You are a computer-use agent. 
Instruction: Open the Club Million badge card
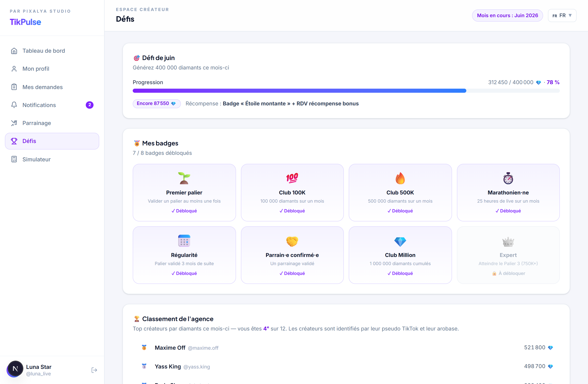click(400, 255)
